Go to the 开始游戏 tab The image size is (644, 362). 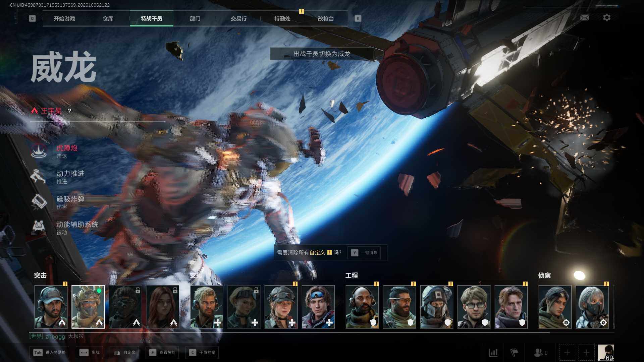pos(64,18)
